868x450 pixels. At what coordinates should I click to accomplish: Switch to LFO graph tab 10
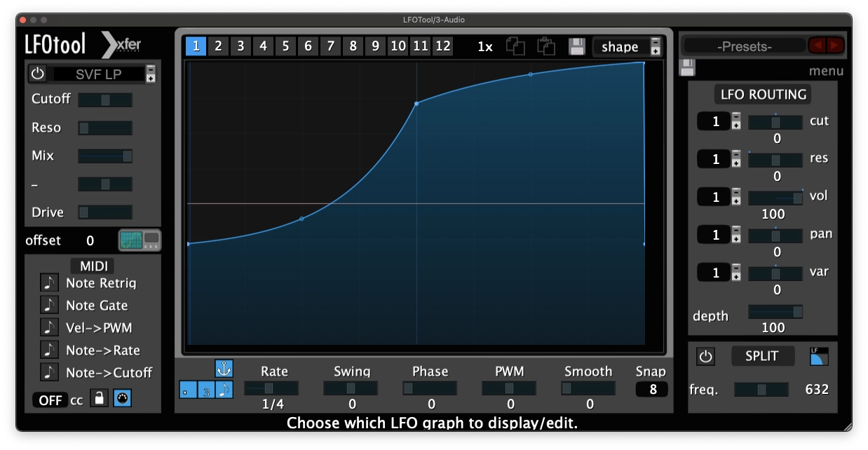point(398,46)
